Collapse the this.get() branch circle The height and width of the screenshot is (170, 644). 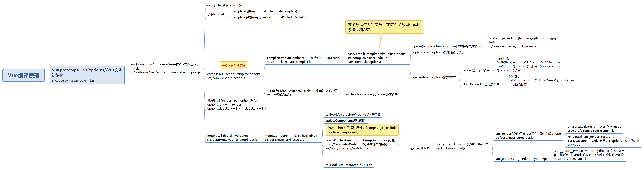(432, 148)
